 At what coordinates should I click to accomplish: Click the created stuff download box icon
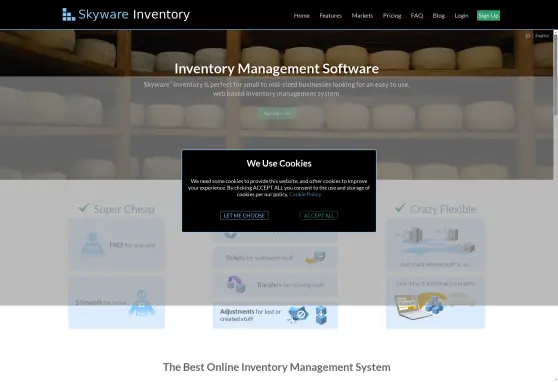pos(321,315)
